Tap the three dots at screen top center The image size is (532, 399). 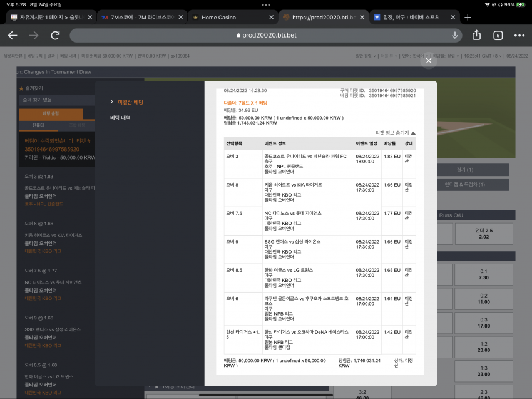(x=266, y=5)
